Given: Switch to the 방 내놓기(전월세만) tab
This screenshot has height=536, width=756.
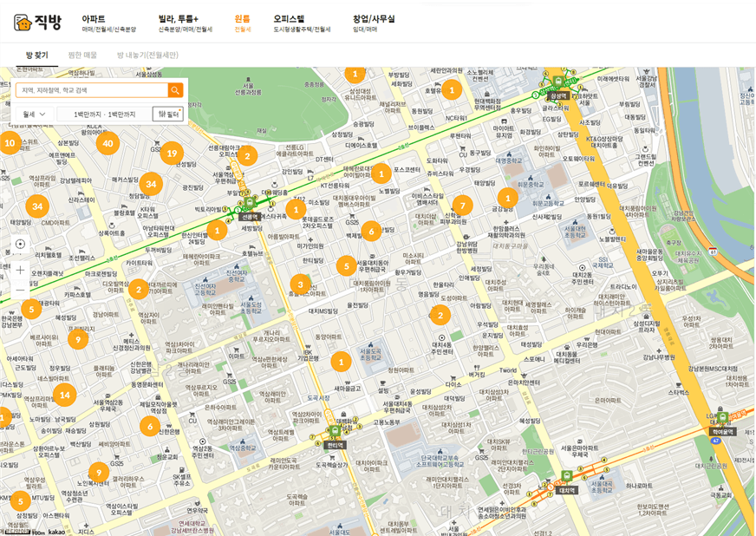Looking at the screenshot, I should pyautogui.click(x=147, y=55).
